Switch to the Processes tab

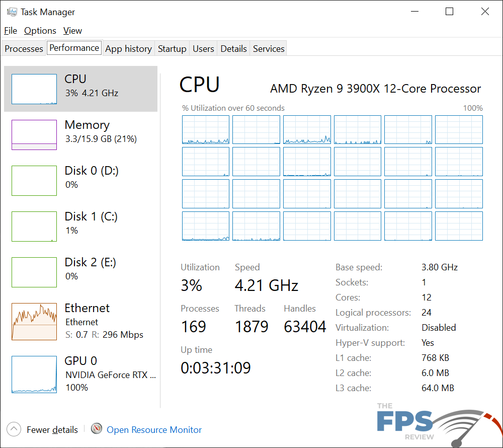(24, 48)
